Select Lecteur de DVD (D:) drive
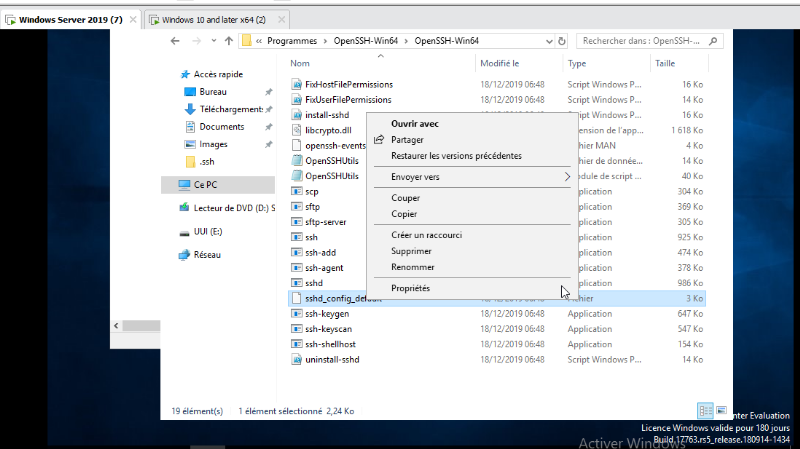This screenshot has height=449, width=800. pos(234,208)
